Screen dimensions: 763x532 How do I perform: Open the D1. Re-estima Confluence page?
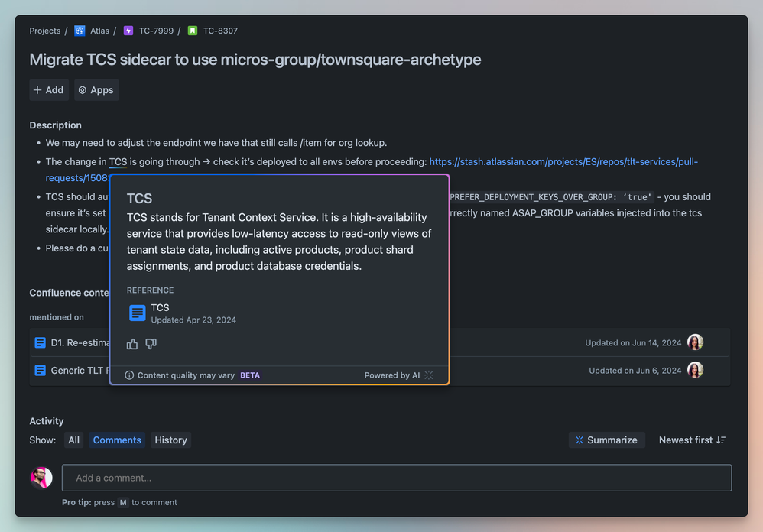[80, 343]
